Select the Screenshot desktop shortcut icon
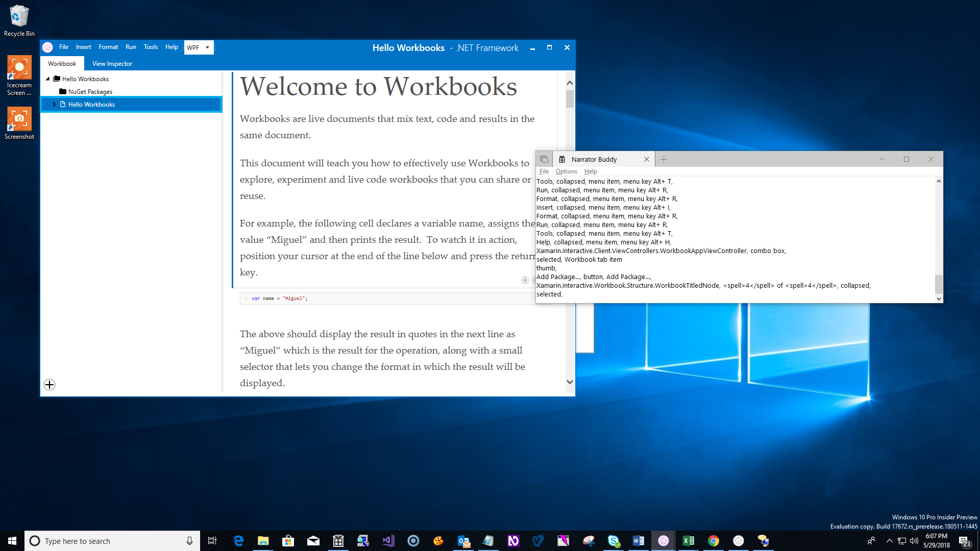980x551 pixels. 19,123
